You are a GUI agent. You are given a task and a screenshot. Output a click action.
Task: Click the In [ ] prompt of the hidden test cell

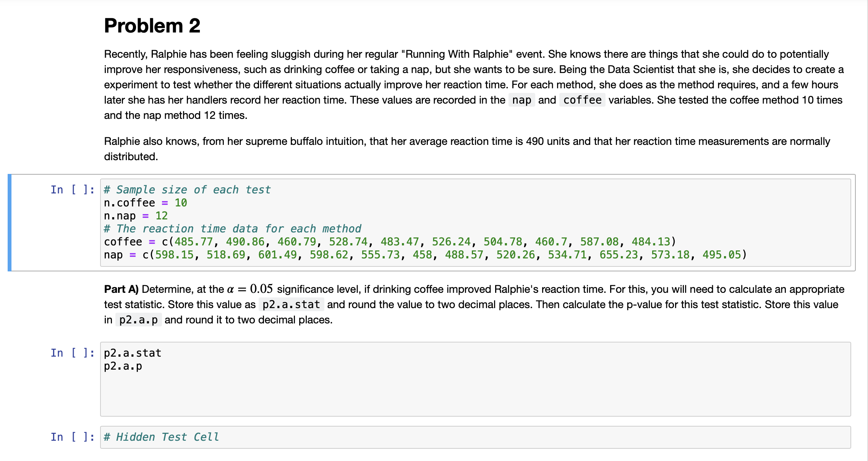tap(72, 437)
